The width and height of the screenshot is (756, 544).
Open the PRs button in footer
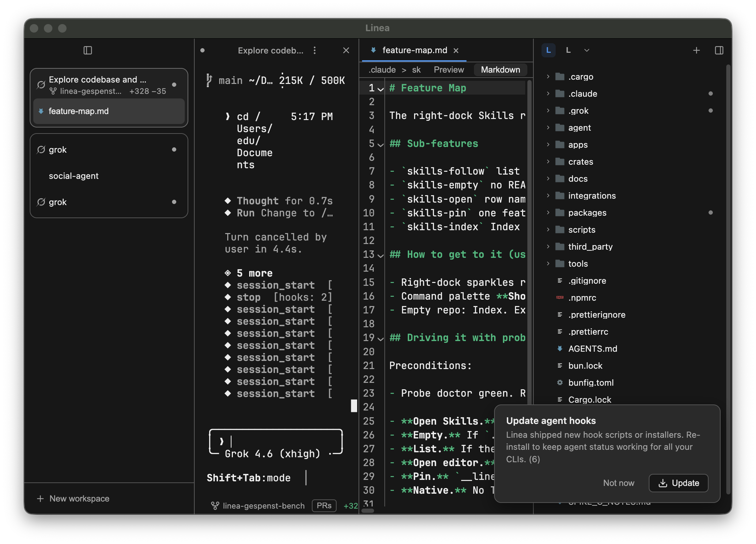point(324,505)
